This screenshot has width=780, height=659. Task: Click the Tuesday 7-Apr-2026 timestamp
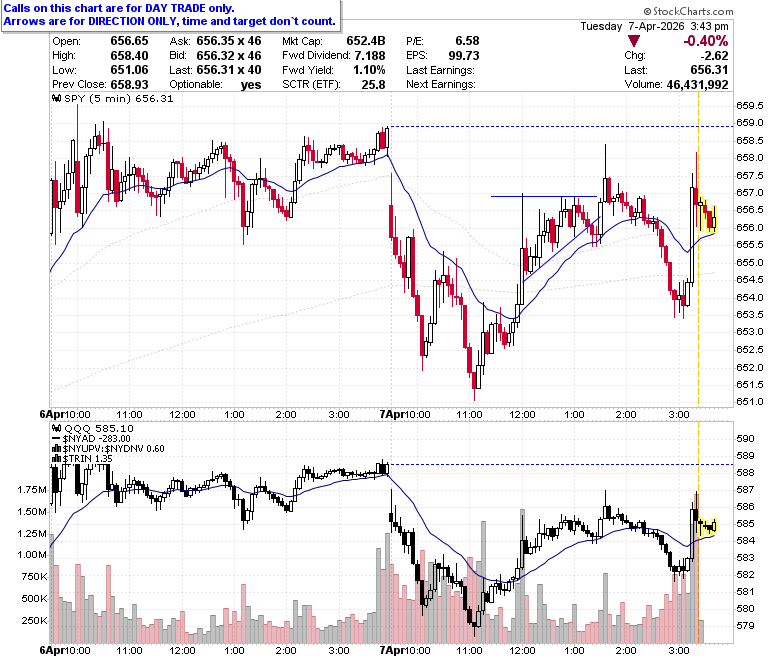pos(654,26)
